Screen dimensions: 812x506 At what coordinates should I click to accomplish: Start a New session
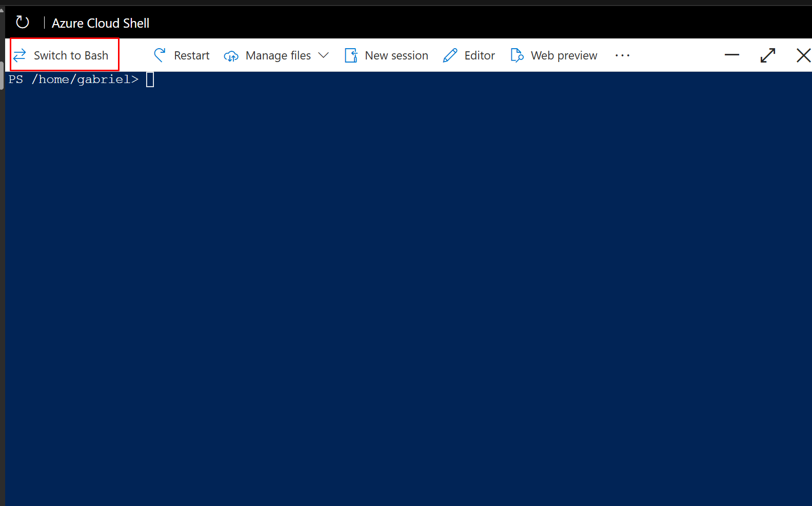coord(387,55)
